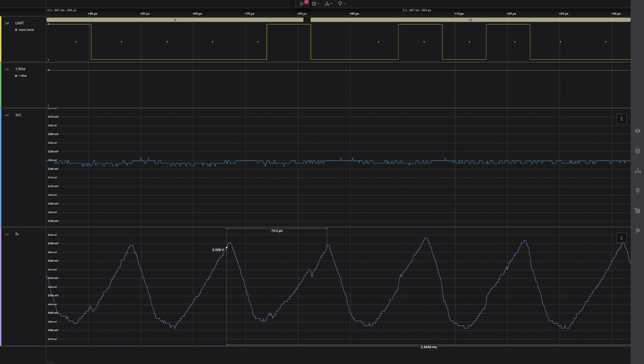Auto-fit vertical scale of 5v channel
The height and width of the screenshot is (364, 644).
[621, 238]
